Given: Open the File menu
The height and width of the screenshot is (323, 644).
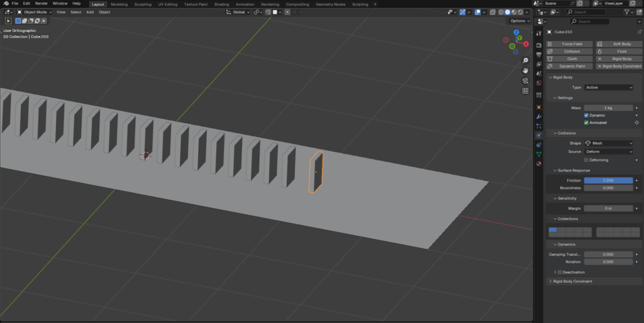Looking at the screenshot, I should coord(15,3).
